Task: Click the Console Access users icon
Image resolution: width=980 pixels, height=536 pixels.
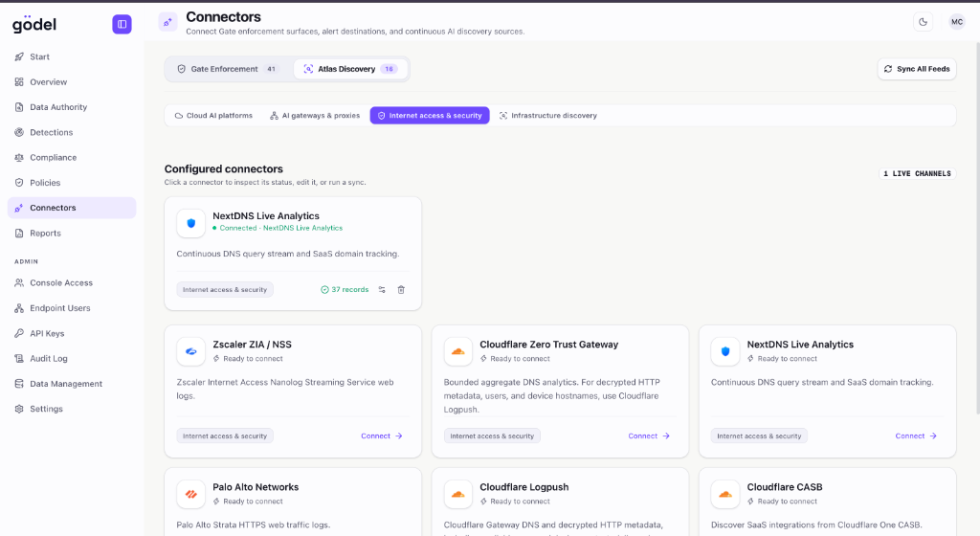Action: click(19, 283)
